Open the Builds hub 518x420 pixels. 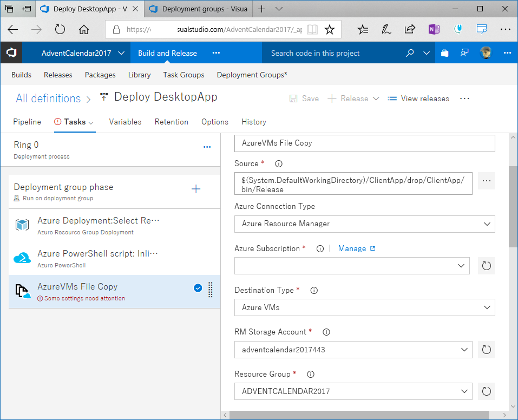(x=22, y=75)
